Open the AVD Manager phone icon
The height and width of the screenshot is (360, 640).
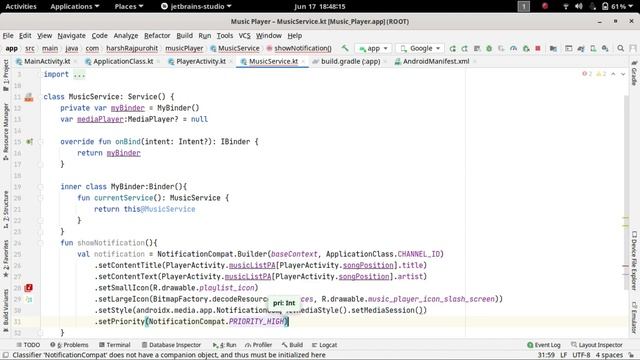(593, 48)
